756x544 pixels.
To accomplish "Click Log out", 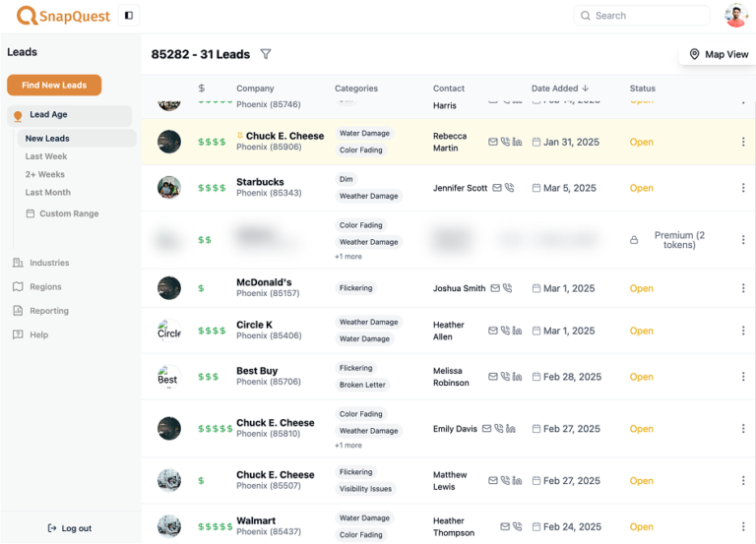I will [x=70, y=528].
